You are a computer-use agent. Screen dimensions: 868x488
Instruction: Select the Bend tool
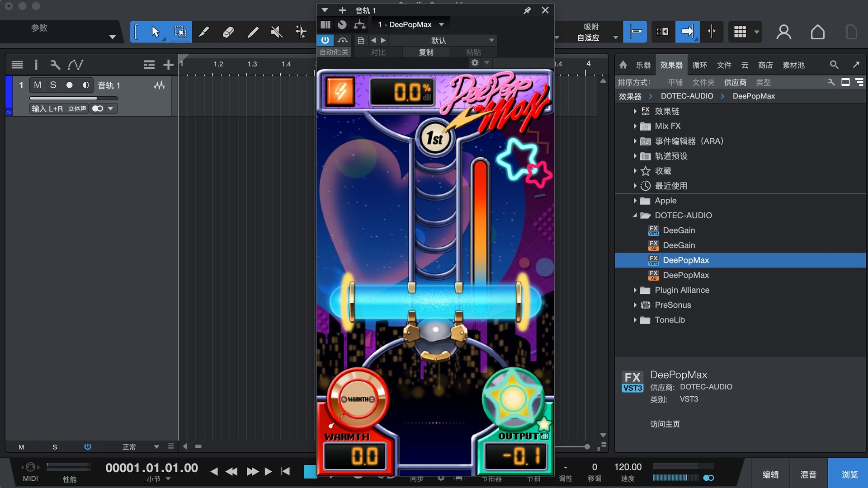pyautogui.click(x=301, y=32)
